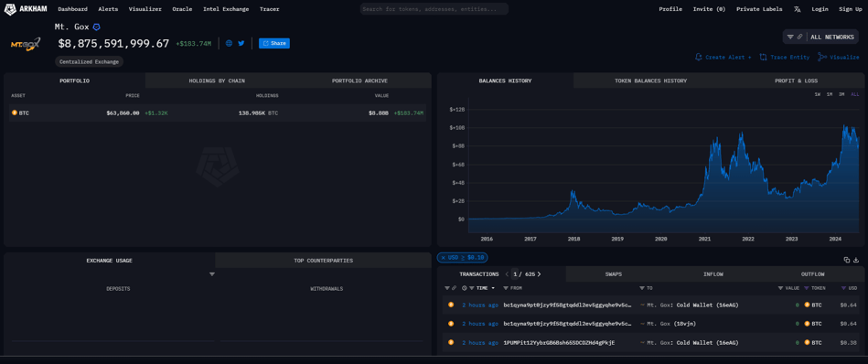Download transactions using download icon
The image size is (868, 364).
click(856, 260)
